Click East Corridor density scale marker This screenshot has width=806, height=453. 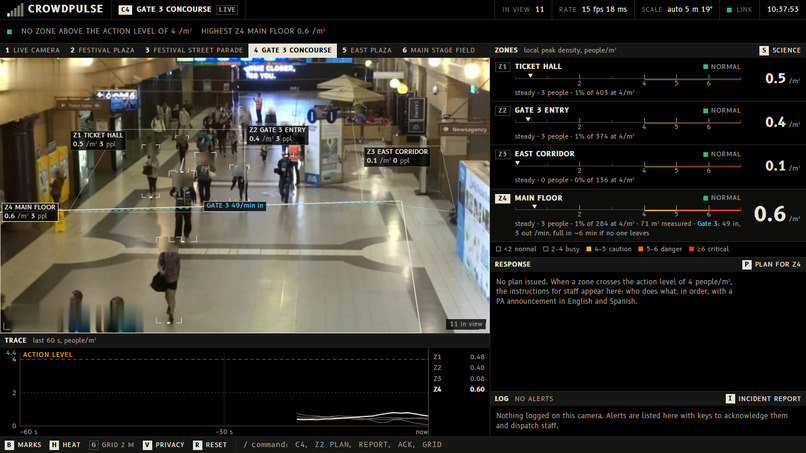[518, 163]
